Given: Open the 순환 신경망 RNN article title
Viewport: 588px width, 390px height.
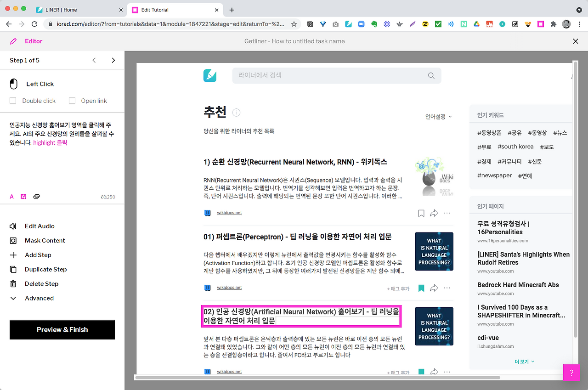Looking at the screenshot, I should click(x=295, y=162).
